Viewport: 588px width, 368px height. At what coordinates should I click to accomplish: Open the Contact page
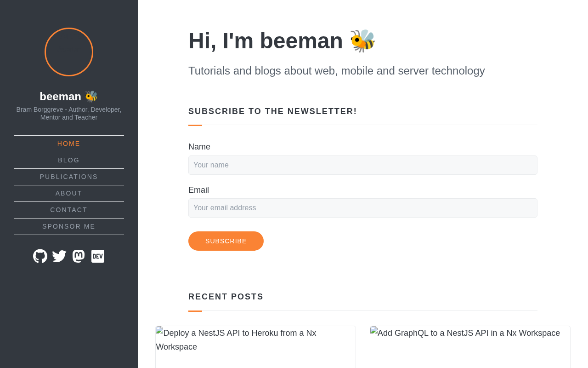69,210
